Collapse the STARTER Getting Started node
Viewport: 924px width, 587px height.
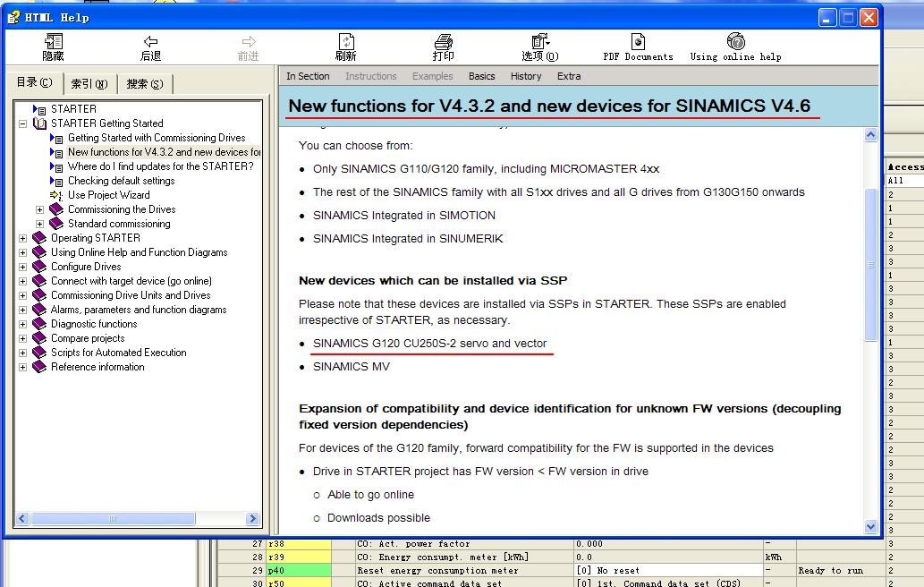pyautogui.click(x=22, y=123)
